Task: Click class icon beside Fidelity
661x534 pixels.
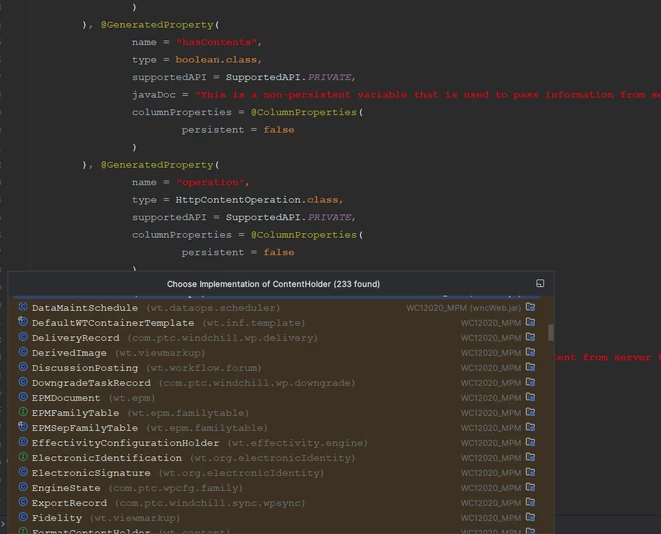Action: point(23,517)
